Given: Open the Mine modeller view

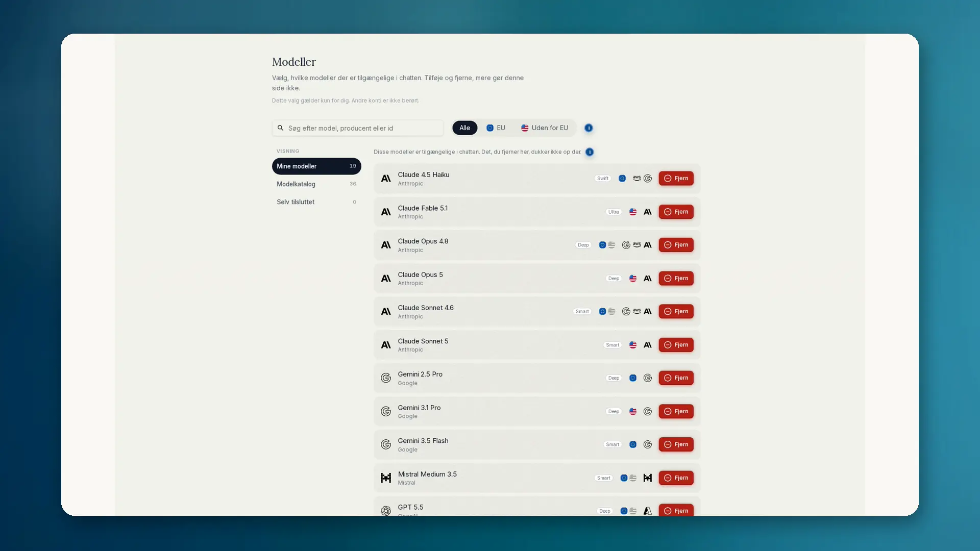Looking at the screenshot, I should pyautogui.click(x=316, y=166).
